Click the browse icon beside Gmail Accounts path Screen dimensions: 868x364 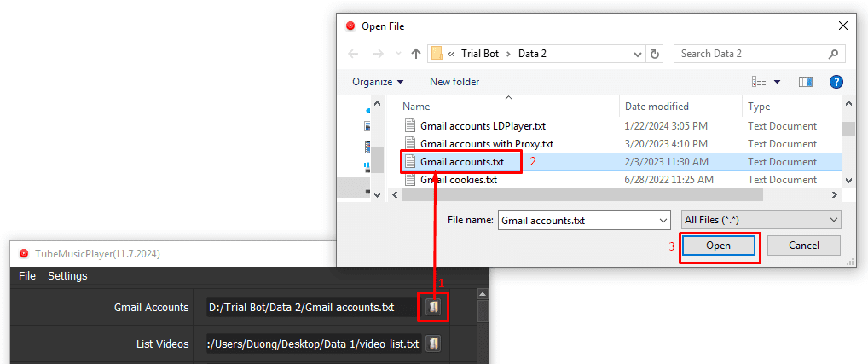tap(433, 307)
